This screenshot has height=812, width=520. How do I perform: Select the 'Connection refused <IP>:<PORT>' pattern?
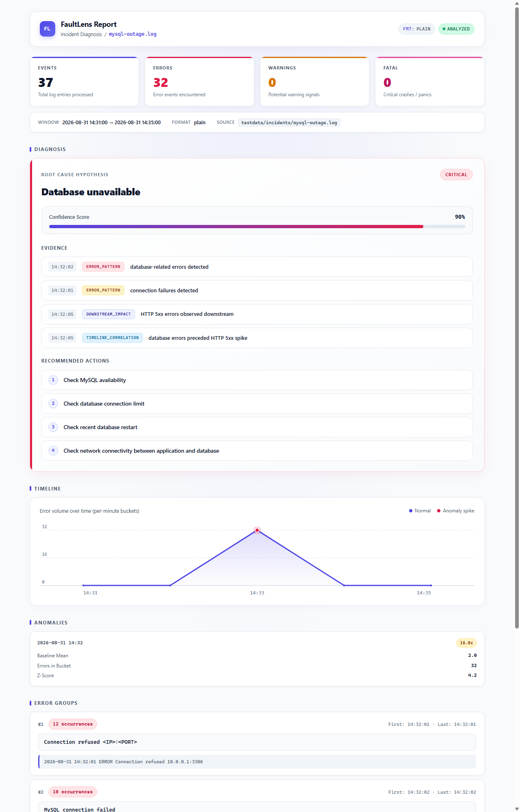pos(257,742)
